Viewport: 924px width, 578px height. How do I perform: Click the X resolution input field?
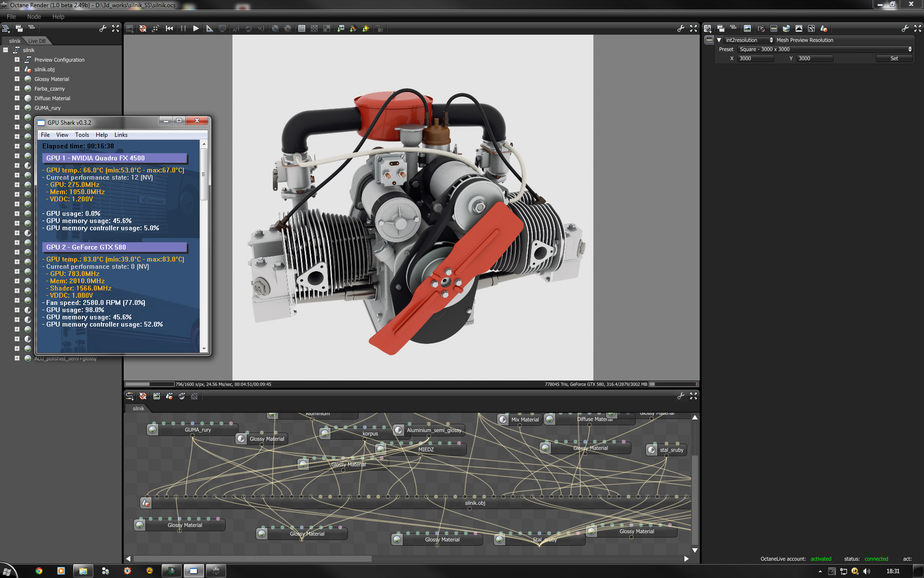pyautogui.click(x=756, y=58)
